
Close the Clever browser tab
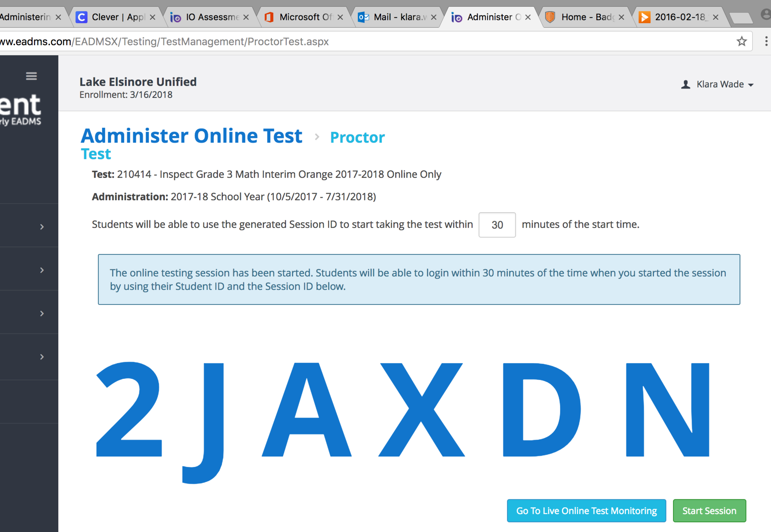(152, 17)
